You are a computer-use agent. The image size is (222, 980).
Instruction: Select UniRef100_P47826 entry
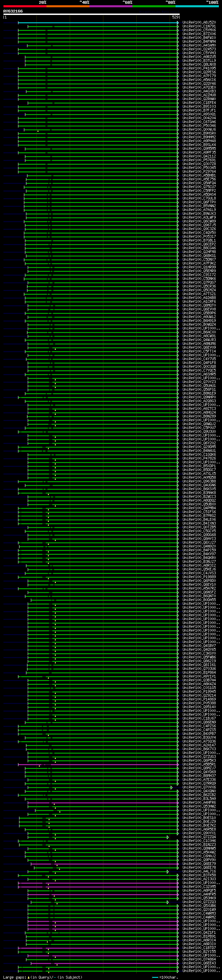(199, 459)
